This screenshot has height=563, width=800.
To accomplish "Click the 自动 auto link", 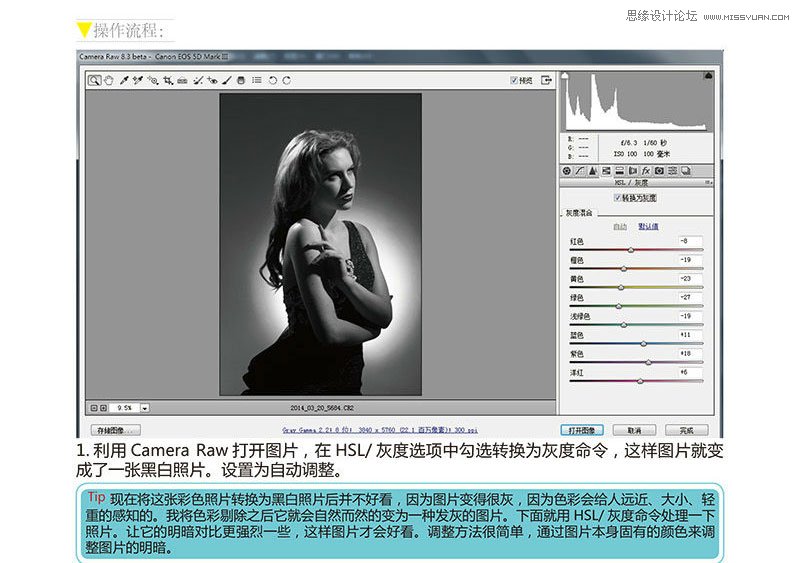I will click(619, 226).
